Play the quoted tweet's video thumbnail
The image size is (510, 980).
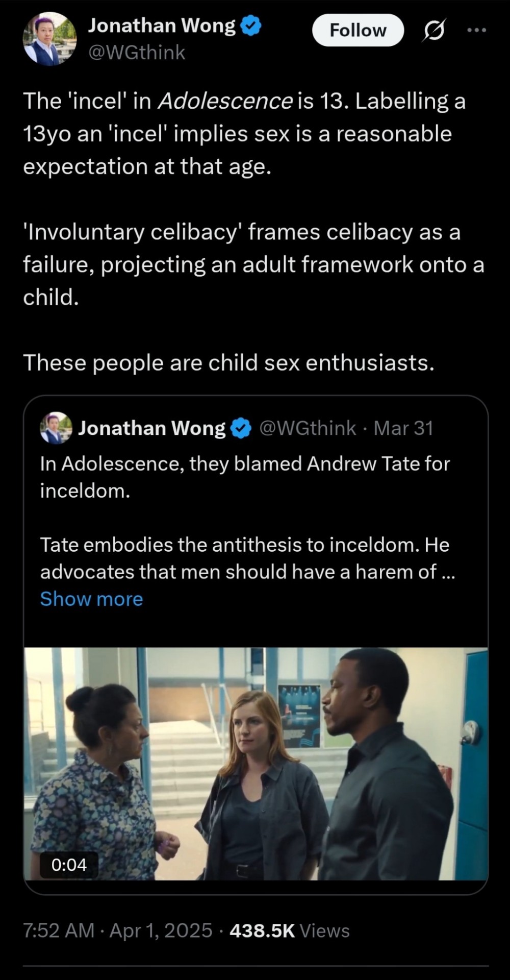[256, 763]
